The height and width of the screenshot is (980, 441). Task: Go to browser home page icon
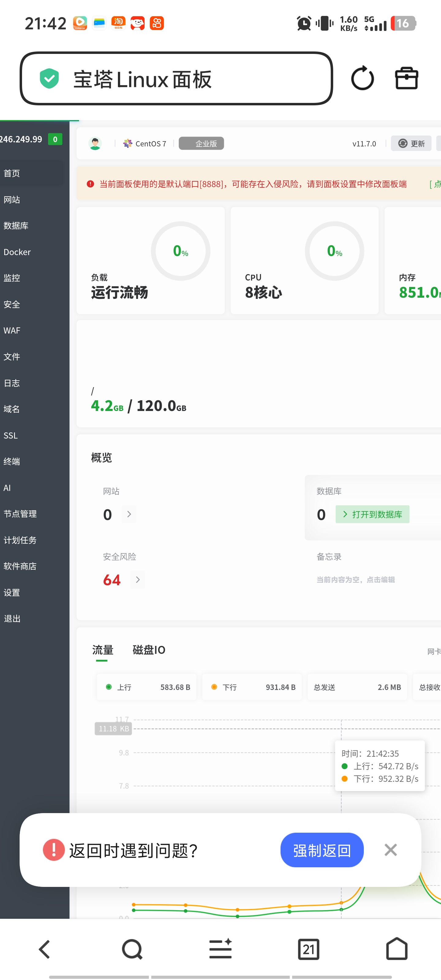397,949
